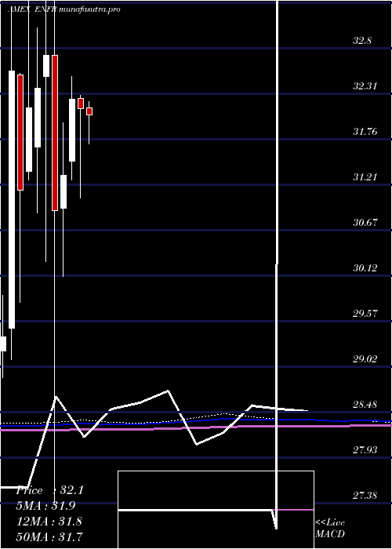The width and height of the screenshot is (392, 549).
Task: Click the MACD panel box
Action: point(216,510)
